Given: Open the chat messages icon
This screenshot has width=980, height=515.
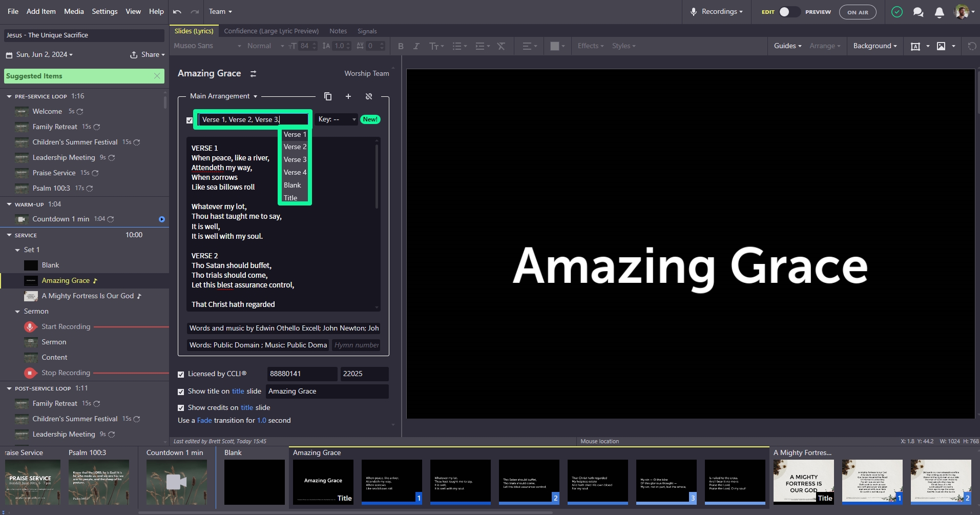Looking at the screenshot, I should (918, 12).
